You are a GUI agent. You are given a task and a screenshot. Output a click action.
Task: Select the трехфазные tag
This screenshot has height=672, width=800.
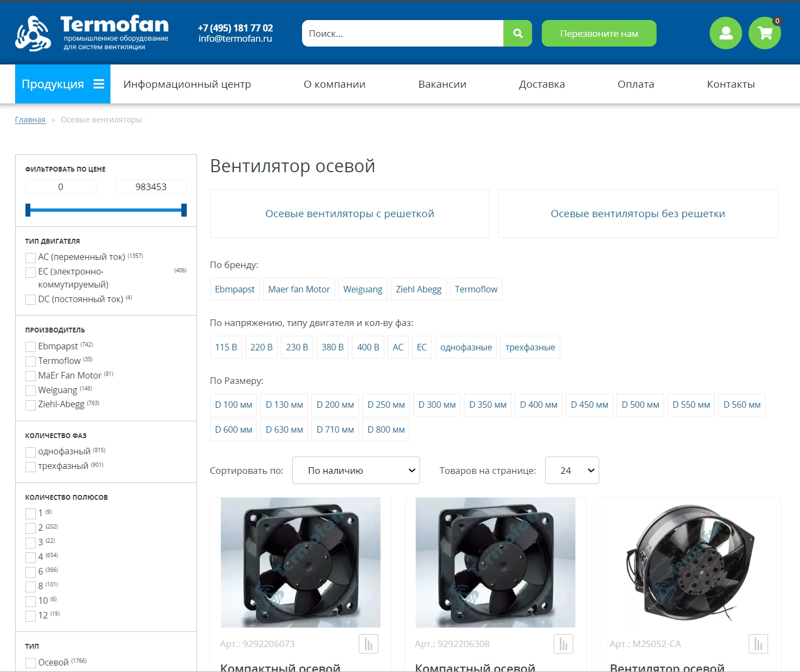point(530,347)
